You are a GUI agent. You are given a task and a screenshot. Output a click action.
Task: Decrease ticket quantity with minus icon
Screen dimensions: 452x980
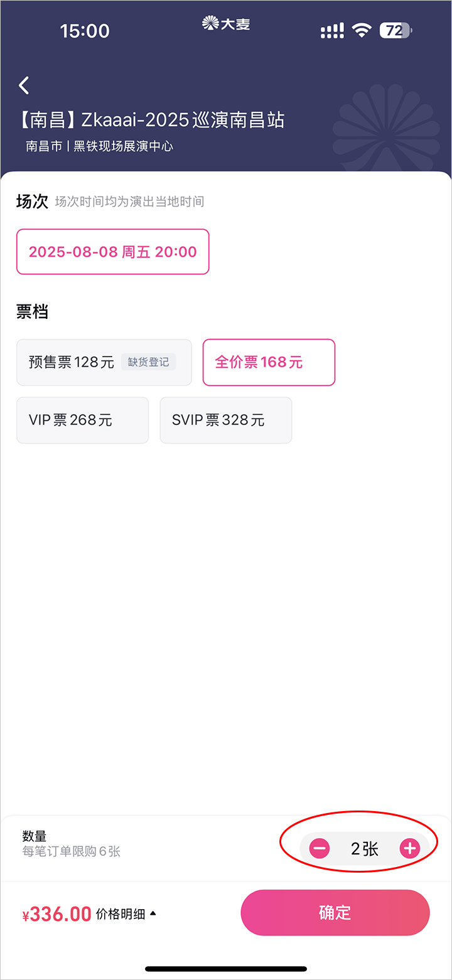(x=320, y=849)
